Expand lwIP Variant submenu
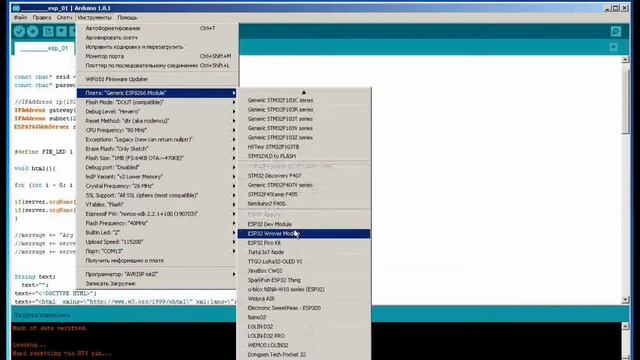The image size is (640, 360). coord(157,177)
